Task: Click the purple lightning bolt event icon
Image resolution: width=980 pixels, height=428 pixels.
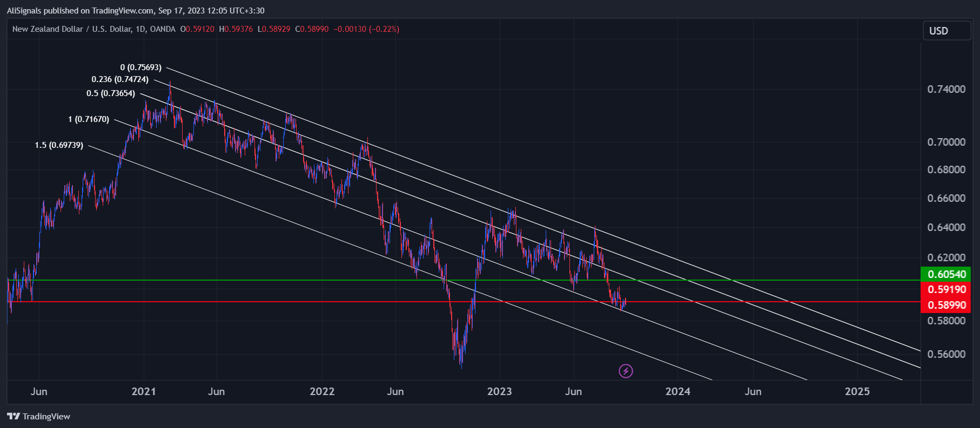Action: click(x=626, y=371)
